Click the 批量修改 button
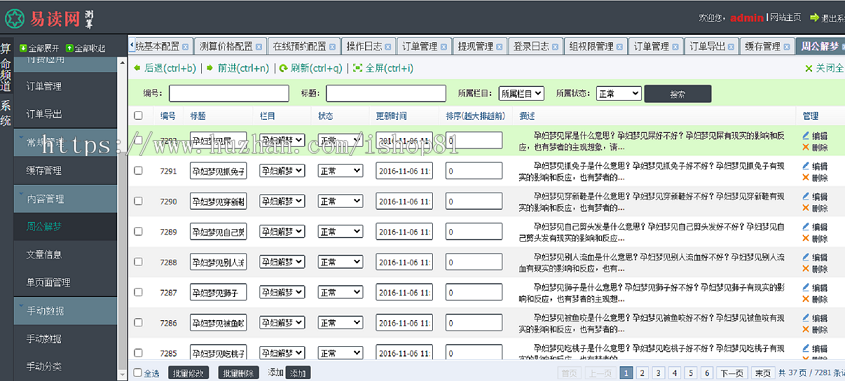This screenshot has width=845, height=381. (189, 372)
